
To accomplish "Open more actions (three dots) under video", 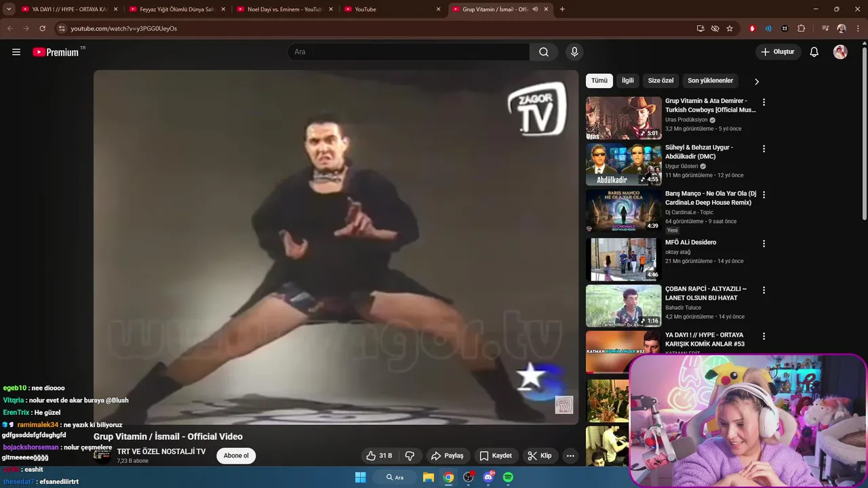I will [x=570, y=455].
